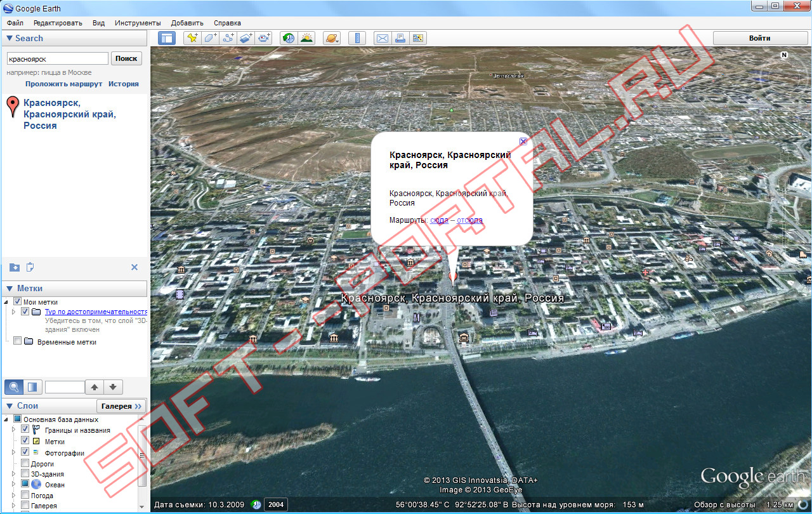Image resolution: width=812 pixels, height=514 pixels.
Task: Expand the Океан layer node
Action: tap(14, 484)
